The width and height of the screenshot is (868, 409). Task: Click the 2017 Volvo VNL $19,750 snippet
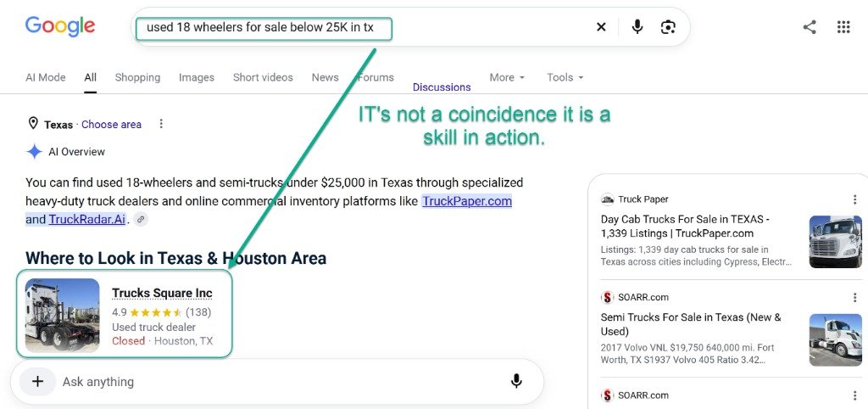(x=687, y=354)
